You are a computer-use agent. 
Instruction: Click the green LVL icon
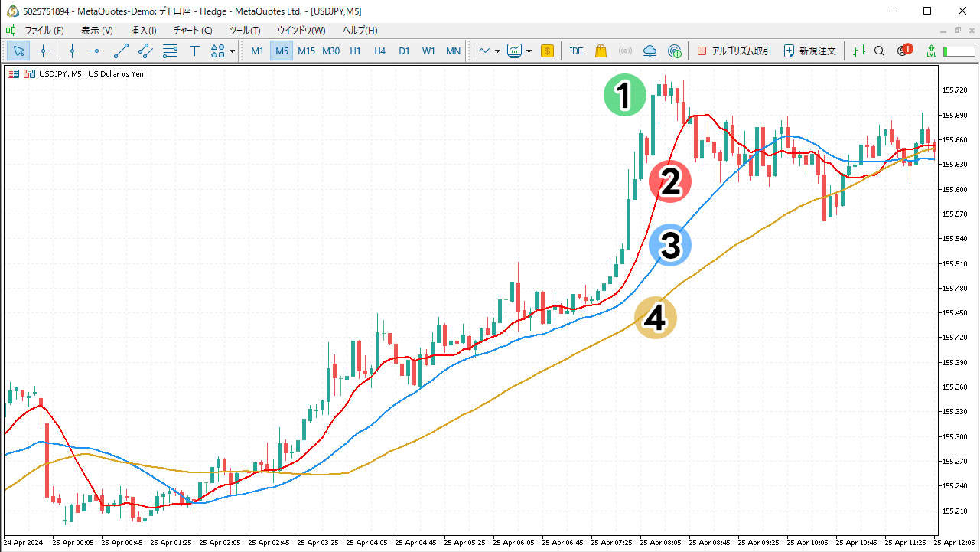(x=931, y=51)
